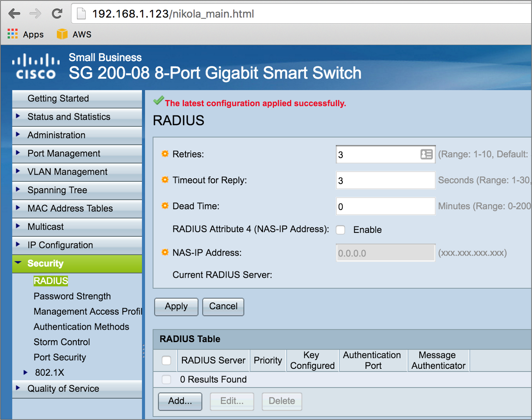This screenshot has width=532, height=420.
Task: Go to Authentication Methods
Action: (x=81, y=327)
